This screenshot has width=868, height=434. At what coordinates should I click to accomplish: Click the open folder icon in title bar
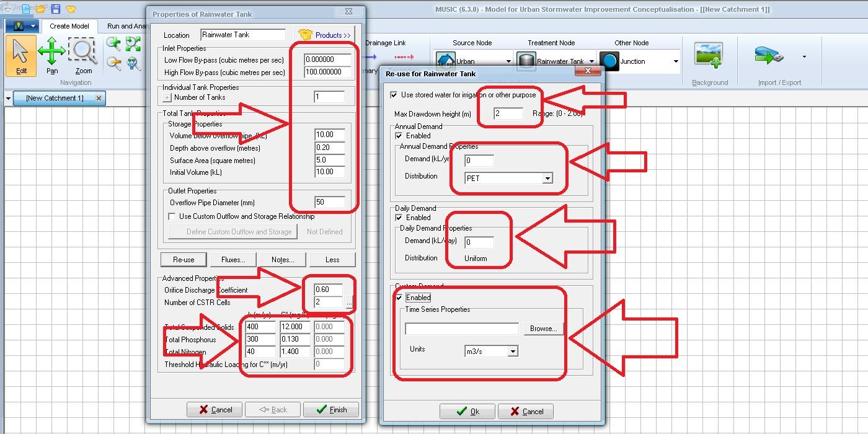tap(41, 9)
